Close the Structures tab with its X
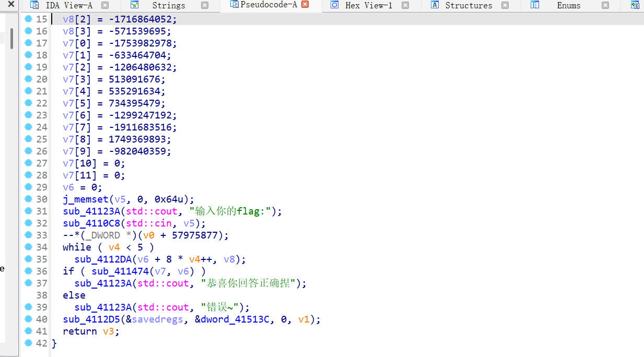 (505, 5)
